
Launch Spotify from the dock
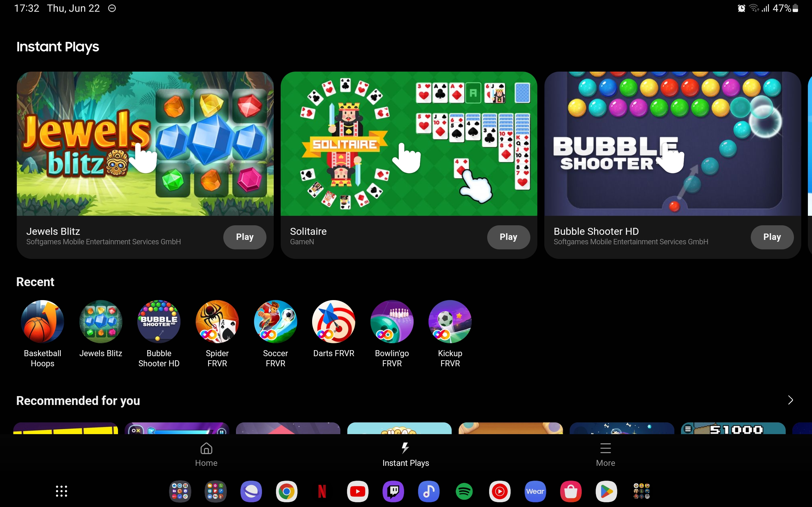click(x=464, y=491)
